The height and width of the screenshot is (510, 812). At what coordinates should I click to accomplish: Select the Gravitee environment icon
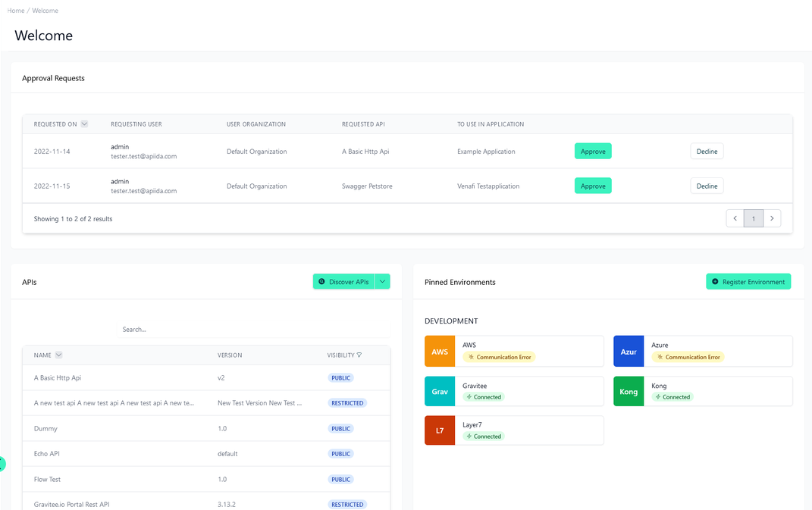pos(440,391)
